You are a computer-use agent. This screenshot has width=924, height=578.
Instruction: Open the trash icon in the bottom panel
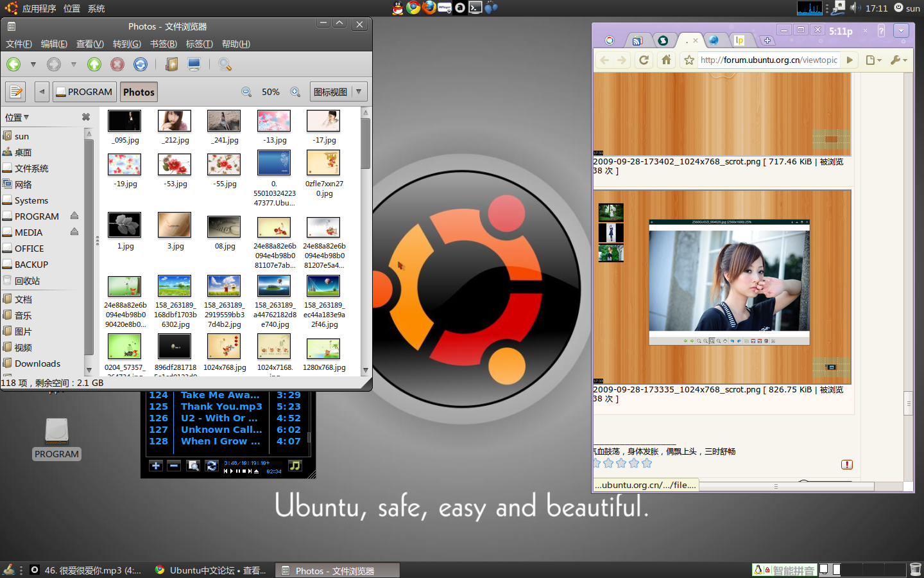[x=916, y=570]
